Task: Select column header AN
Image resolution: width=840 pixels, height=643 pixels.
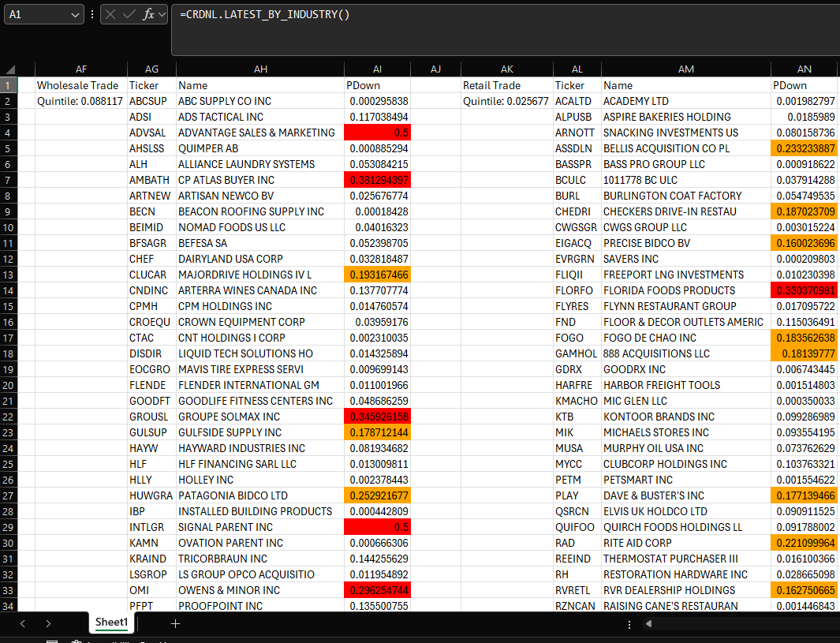Action: click(805, 69)
